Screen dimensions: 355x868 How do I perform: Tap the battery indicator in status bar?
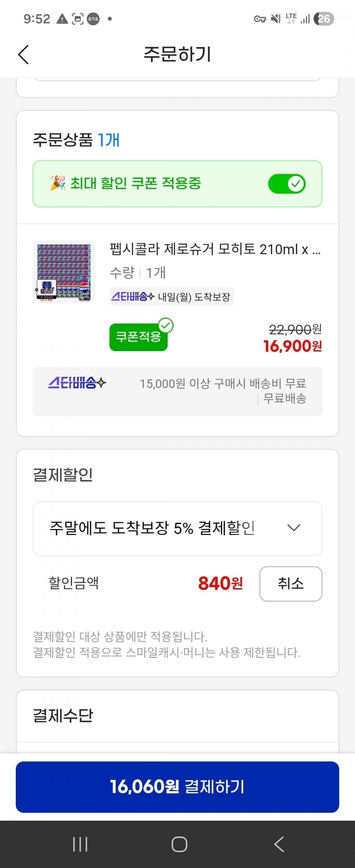click(324, 19)
